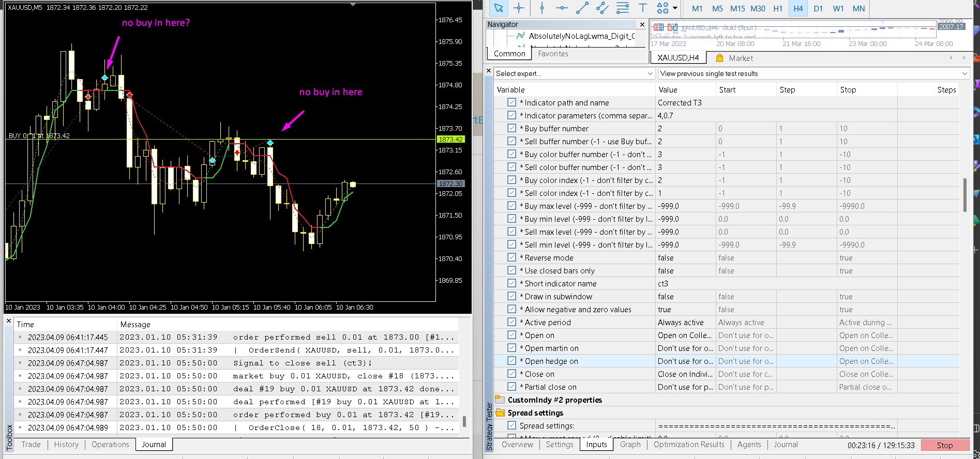980x459 pixels.
Task: Expand the shapes tool dropdown arrow
Action: tap(675, 8)
